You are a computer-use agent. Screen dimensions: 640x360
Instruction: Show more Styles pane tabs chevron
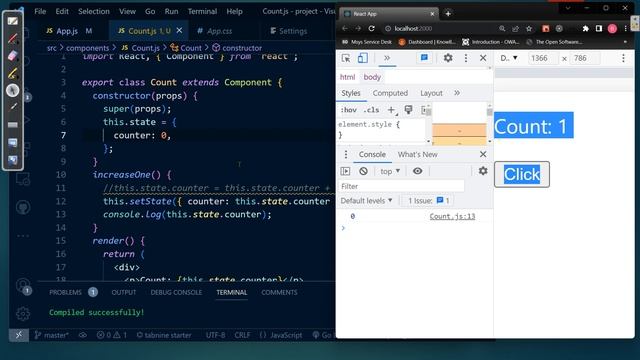pyautogui.click(x=457, y=93)
